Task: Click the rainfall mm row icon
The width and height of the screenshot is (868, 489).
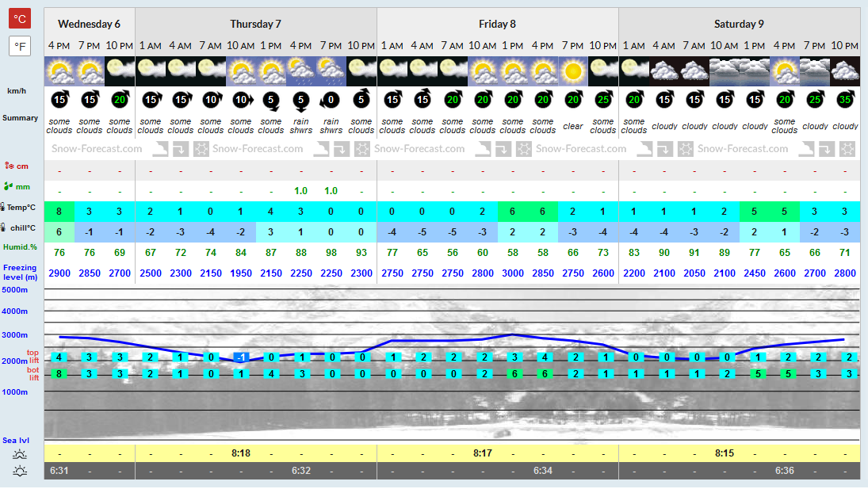Action: pos(8,186)
